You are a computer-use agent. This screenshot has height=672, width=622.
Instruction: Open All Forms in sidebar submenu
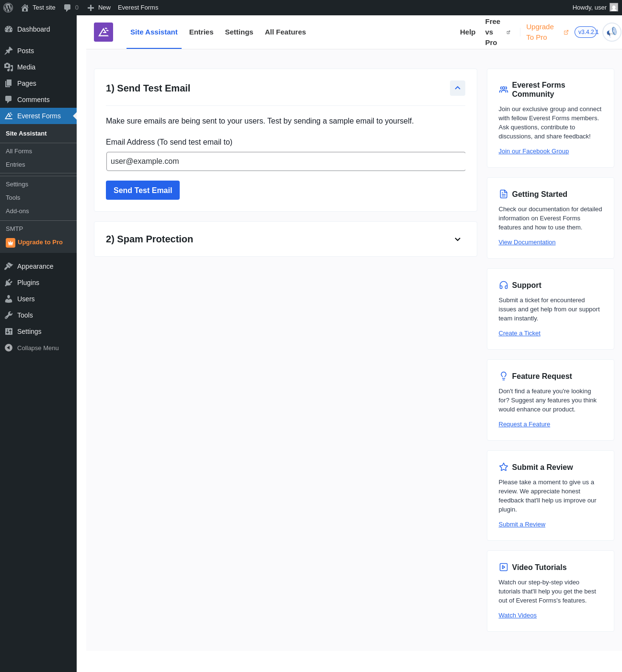19,151
